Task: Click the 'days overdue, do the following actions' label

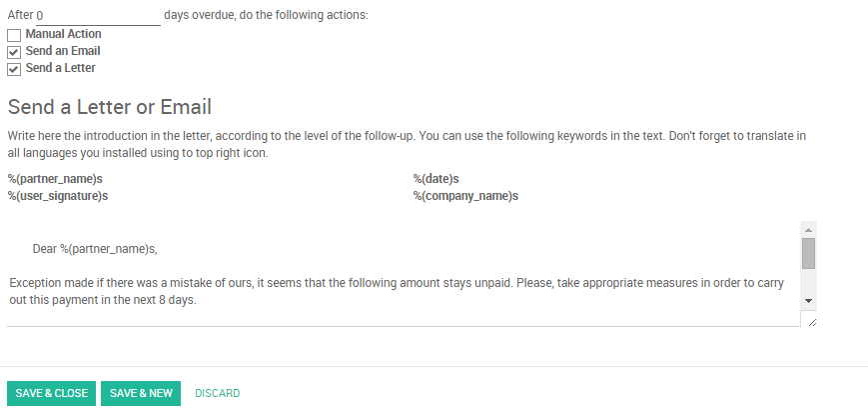Action: [266, 16]
